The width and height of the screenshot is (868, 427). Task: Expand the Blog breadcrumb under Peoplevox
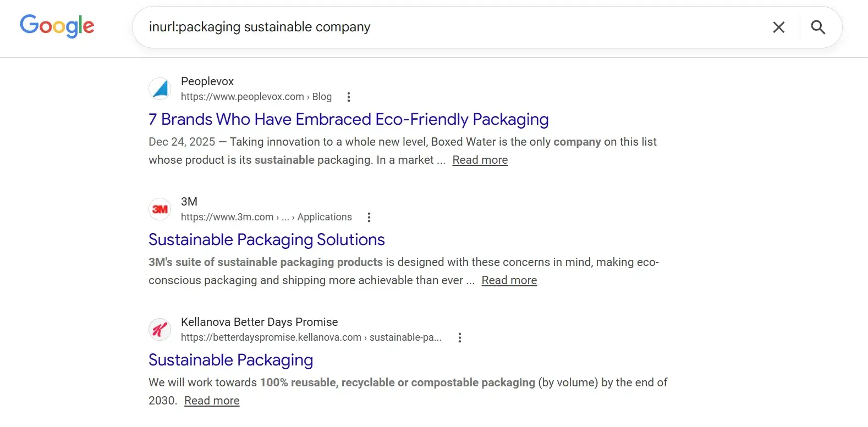coord(322,97)
